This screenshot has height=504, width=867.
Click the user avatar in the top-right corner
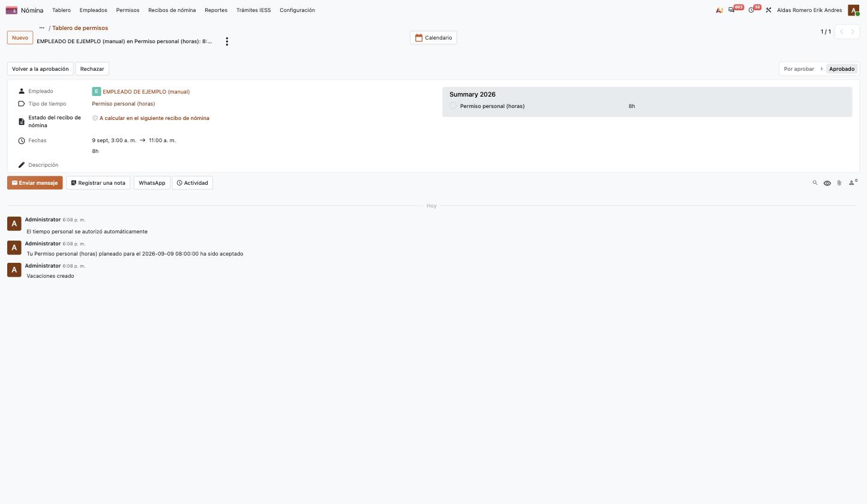[x=853, y=10]
